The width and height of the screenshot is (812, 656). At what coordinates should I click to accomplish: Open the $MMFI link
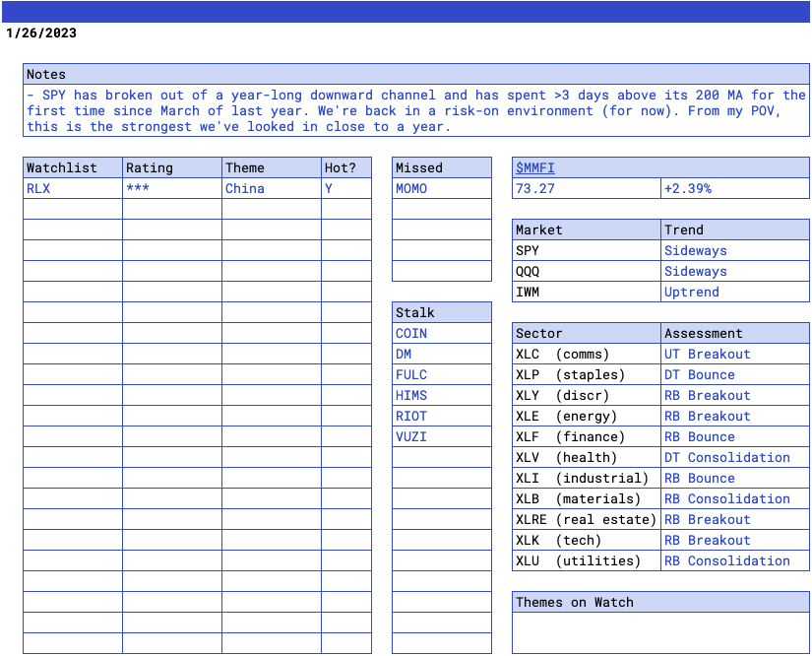pyautogui.click(x=535, y=167)
